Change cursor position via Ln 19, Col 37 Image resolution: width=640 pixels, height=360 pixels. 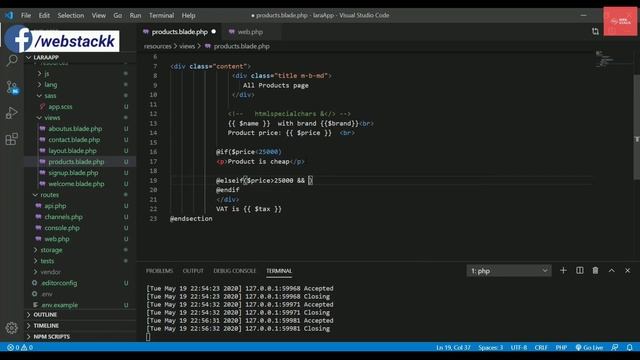coord(453,347)
